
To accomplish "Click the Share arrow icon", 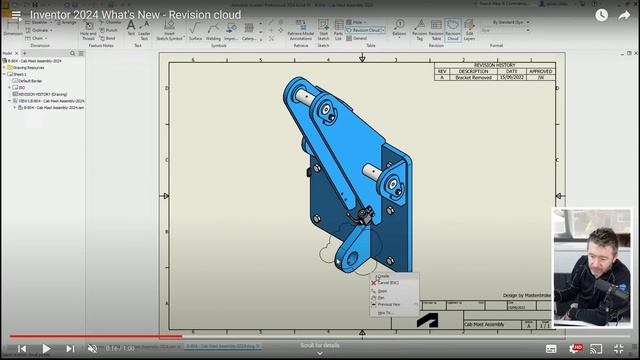I will click(624, 16).
